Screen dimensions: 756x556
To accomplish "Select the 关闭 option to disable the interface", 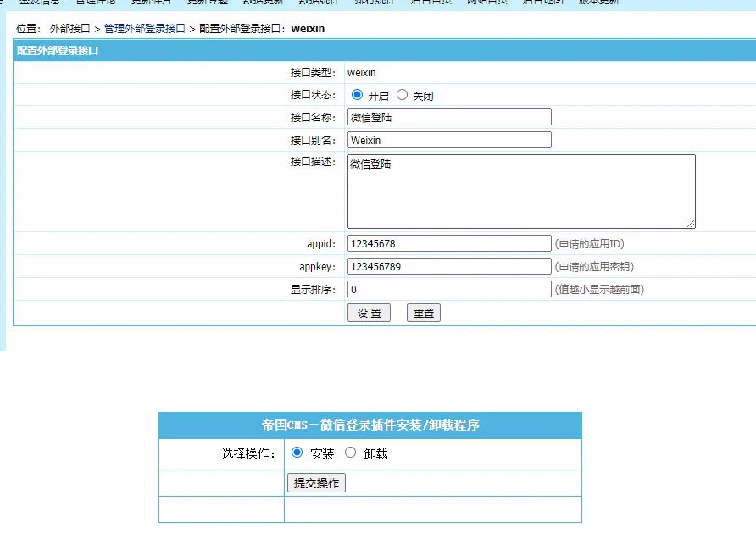I will (403, 94).
